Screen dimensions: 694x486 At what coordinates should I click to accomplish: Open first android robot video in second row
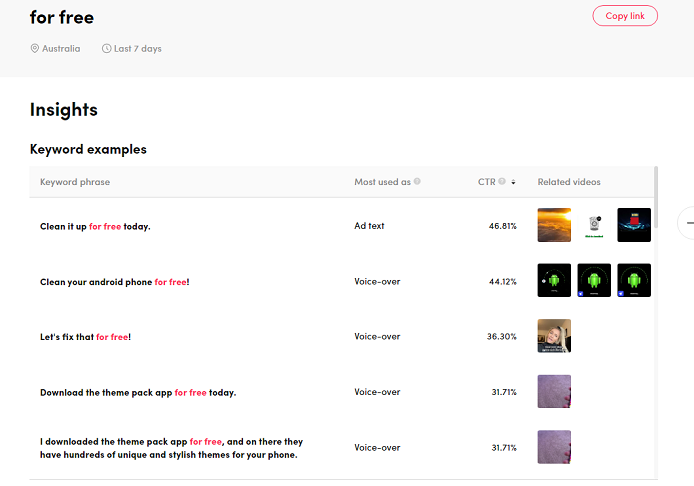554,281
